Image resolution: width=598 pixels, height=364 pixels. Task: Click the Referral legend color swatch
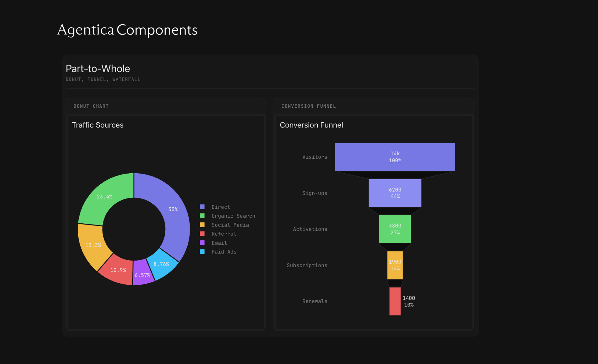pyautogui.click(x=202, y=234)
